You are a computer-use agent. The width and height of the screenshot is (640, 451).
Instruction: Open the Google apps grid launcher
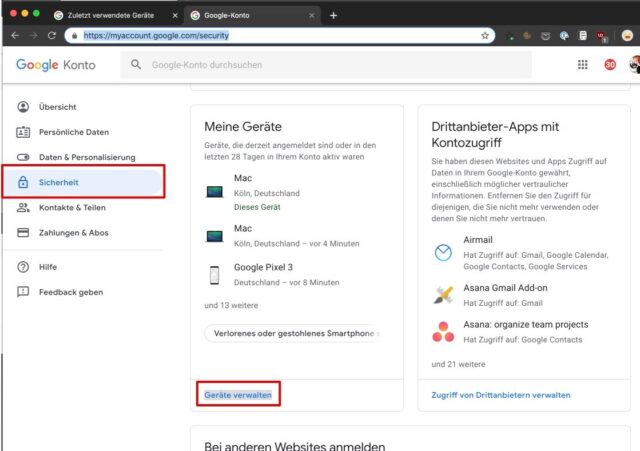[x=583, y=65]
